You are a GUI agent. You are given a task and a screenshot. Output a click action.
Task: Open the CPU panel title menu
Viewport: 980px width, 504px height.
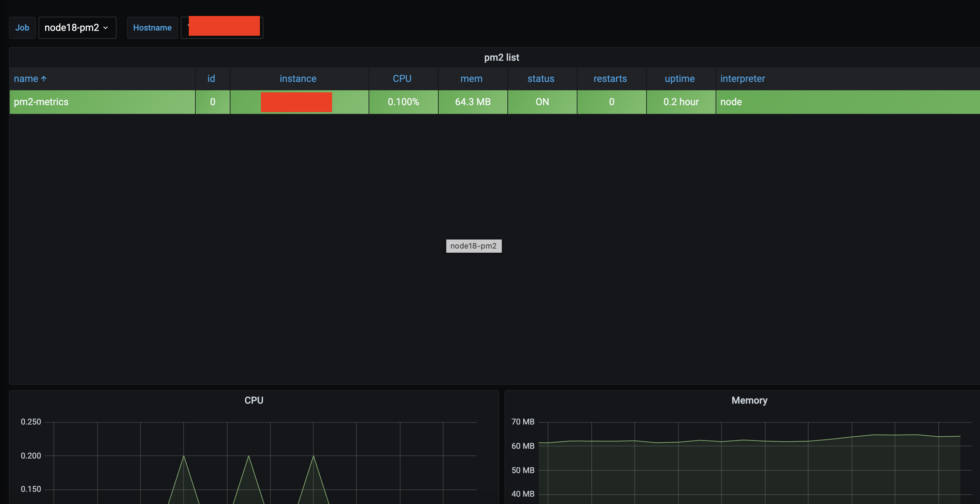point(254,401)
